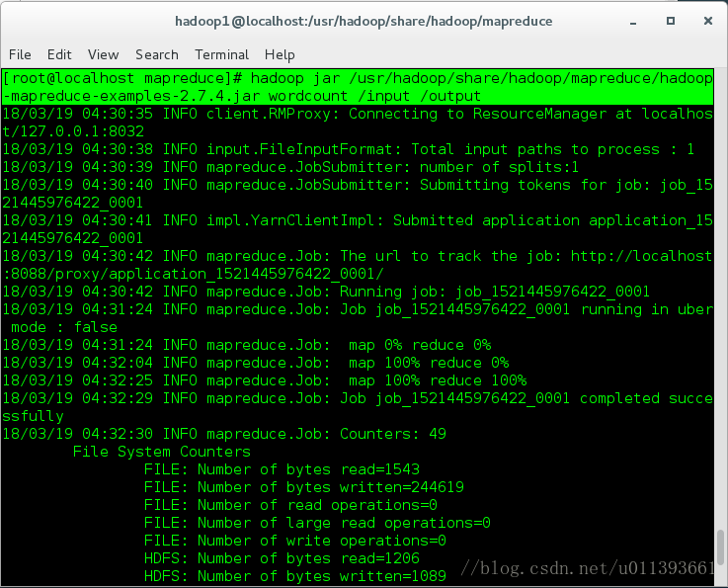Viewport: 728px width, 588px height.
Task: Click 'map 100% reduce 0%' line
Action: 256,364
